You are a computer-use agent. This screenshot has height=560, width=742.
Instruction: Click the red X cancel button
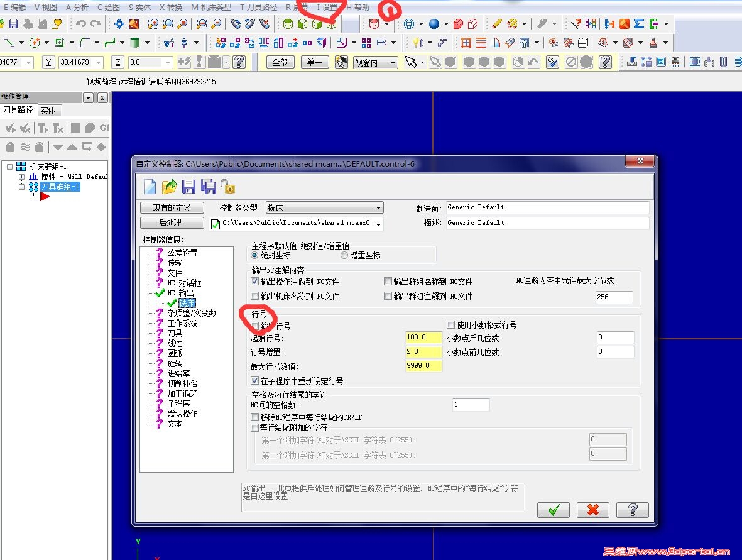[593, 510]
